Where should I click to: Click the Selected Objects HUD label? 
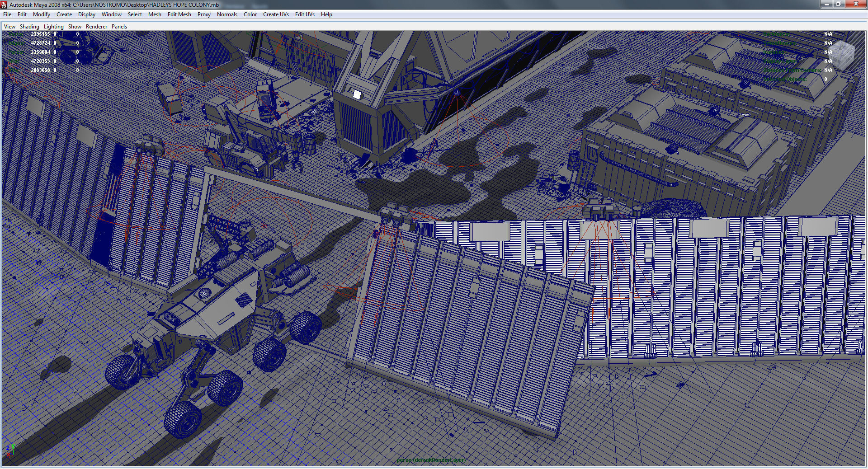pos(785,79)
